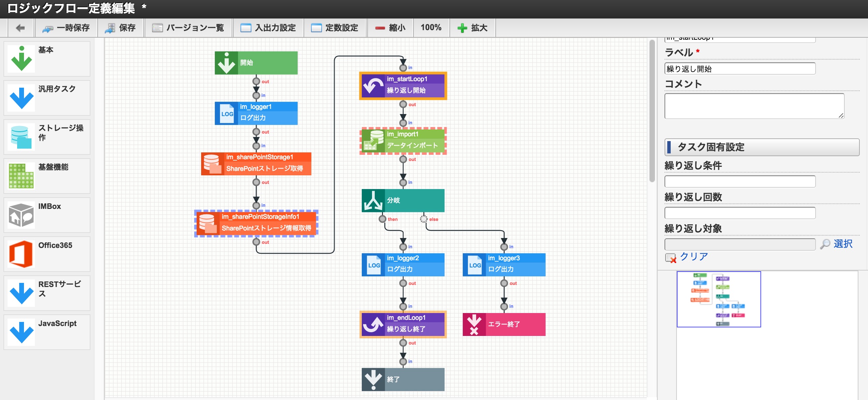Click the 分岐 branch node icon
The width and height of the screenshot is (868, 400).
pos(373,200)
